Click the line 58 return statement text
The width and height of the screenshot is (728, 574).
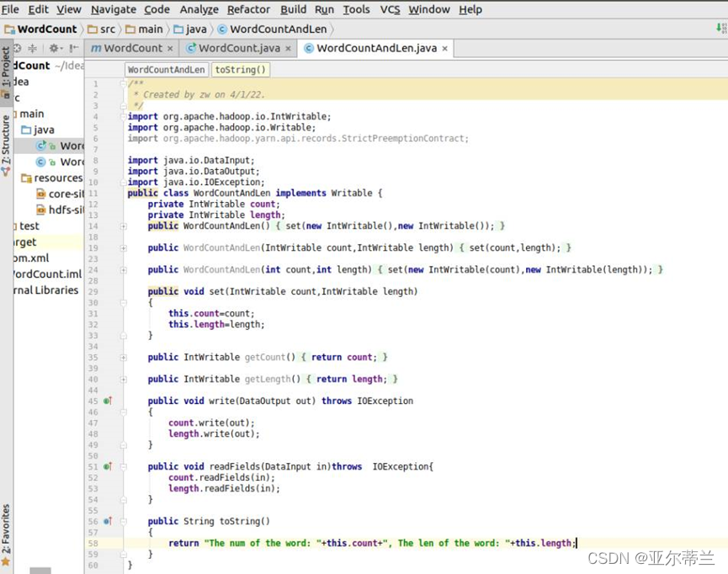click(x=372, y=543)
